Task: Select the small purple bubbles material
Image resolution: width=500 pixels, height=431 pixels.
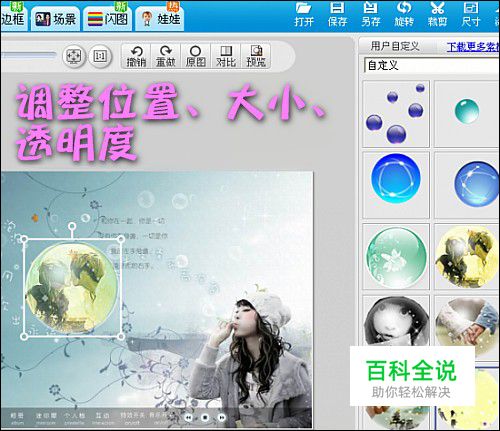Action: coord(396,114)
